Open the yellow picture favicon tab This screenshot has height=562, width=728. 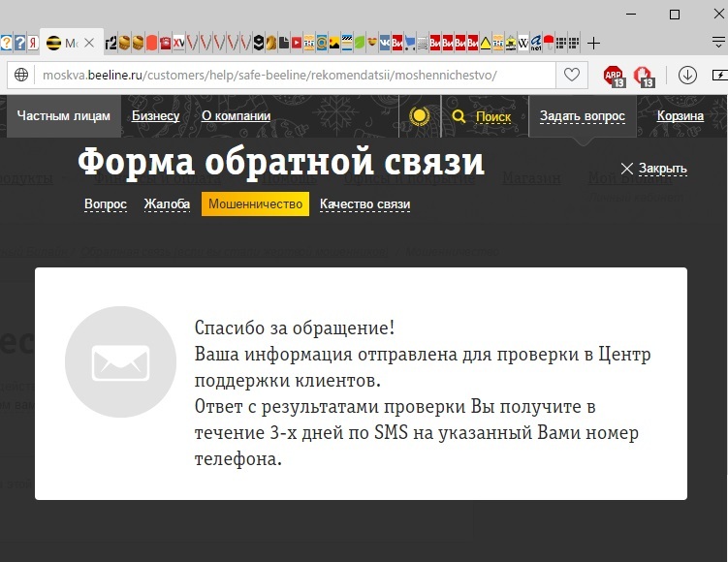pyautogui.click(x=333, y=44)
